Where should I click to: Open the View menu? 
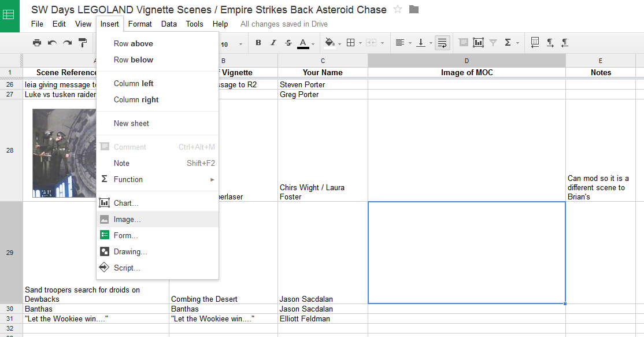83,24
